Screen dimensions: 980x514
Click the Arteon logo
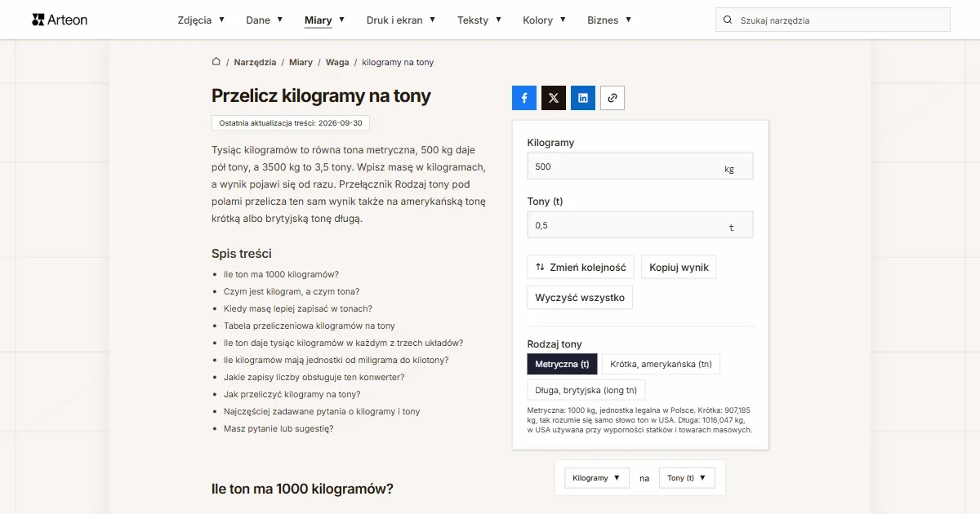tap(60, 20)
